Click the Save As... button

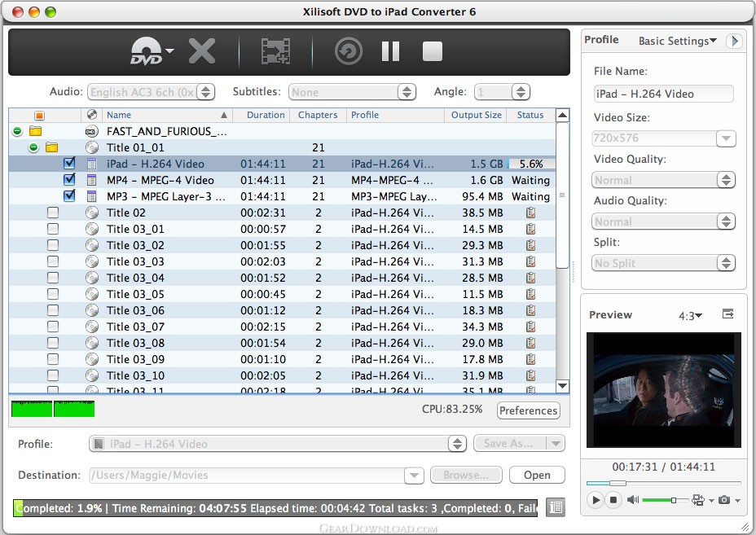(510, 443)
